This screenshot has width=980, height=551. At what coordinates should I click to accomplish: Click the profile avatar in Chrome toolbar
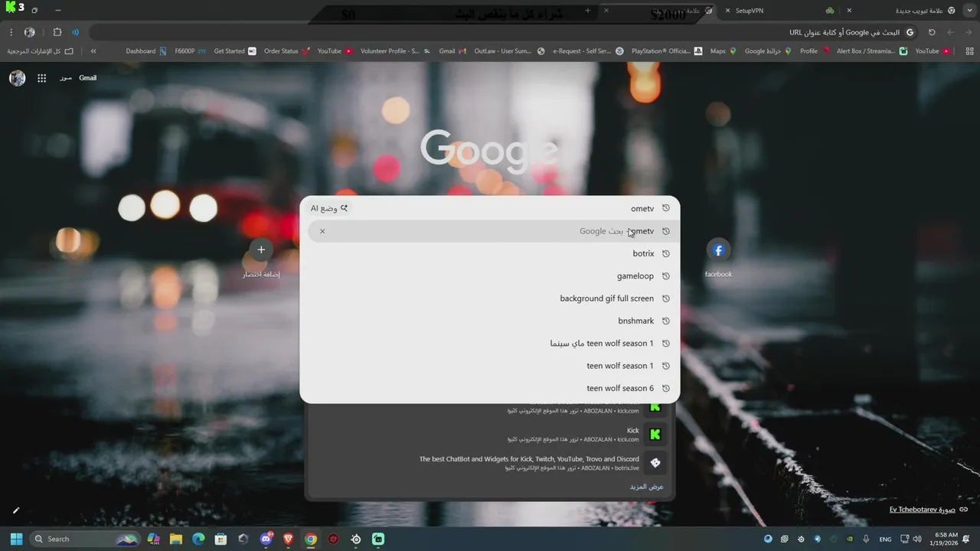(x=30, y=32)
